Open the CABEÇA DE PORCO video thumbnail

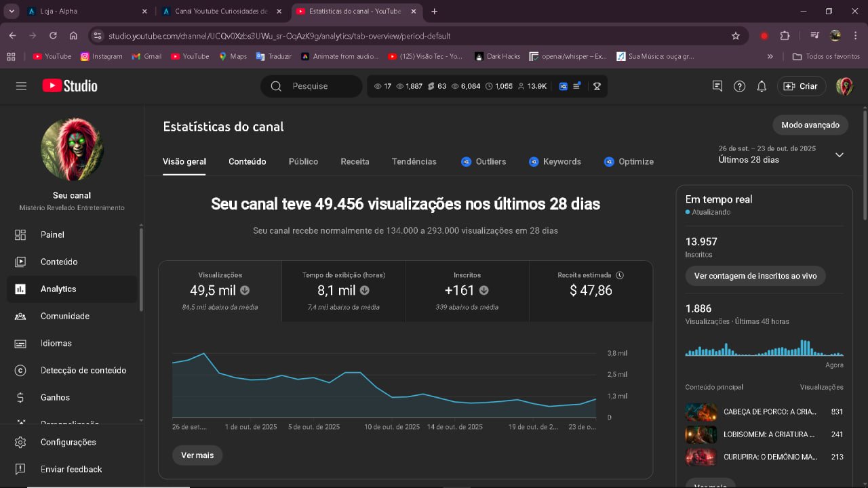(x=701, y=411)
